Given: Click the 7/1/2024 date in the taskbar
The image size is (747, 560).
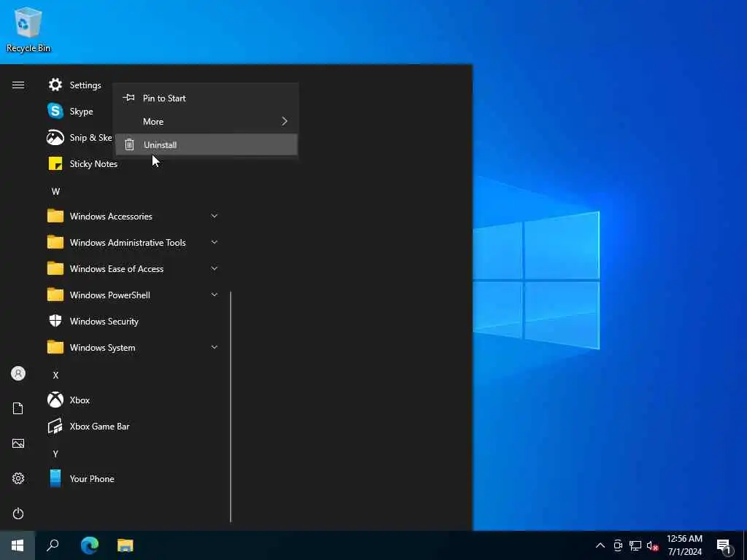Looking at the screenshot, I should [684, 552].
